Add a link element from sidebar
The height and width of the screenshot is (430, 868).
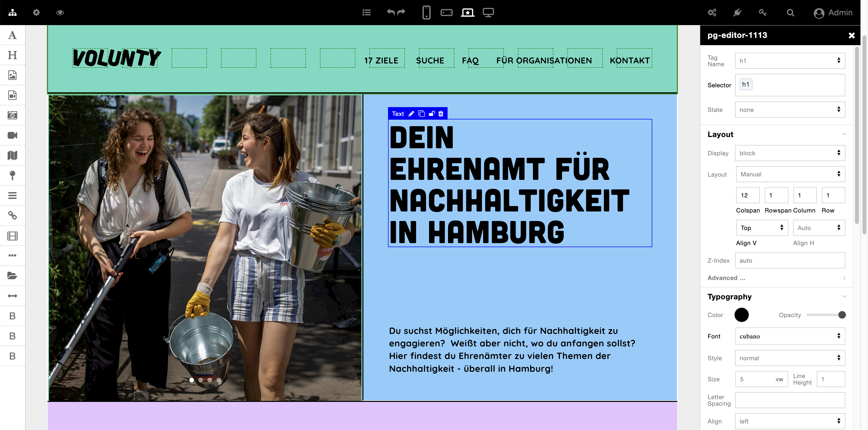coord(13,215)
